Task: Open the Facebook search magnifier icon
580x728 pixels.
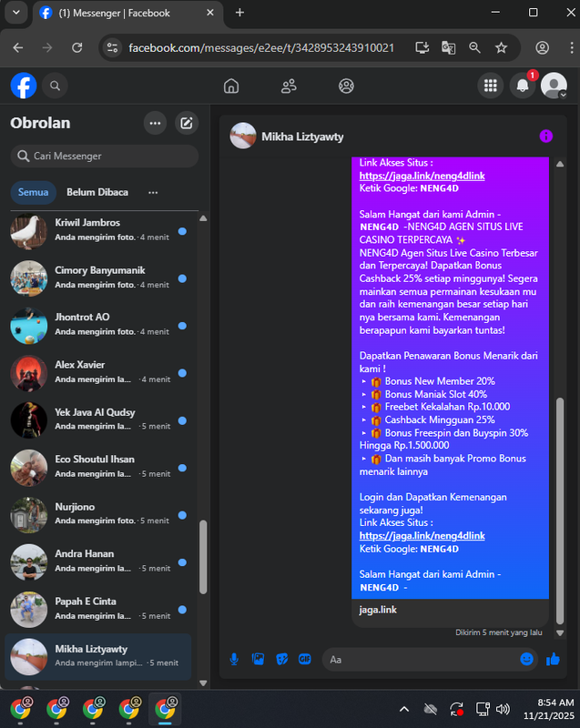Action: click(55, 86)
